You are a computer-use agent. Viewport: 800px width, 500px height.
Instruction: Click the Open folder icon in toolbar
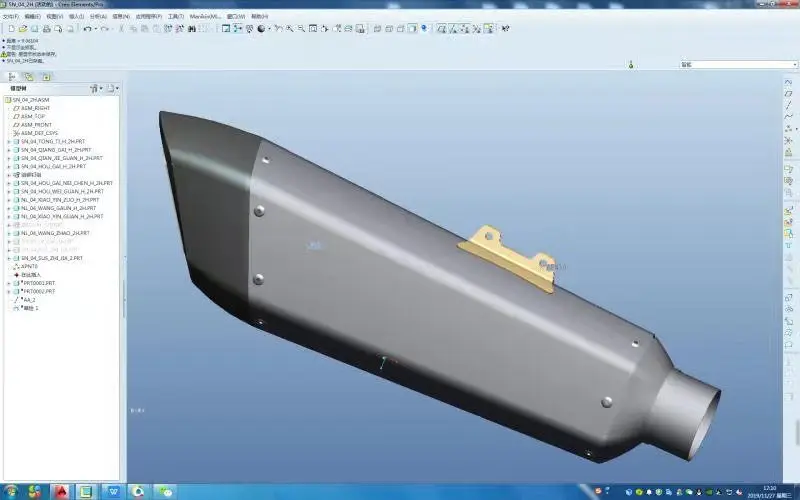click(x=22, y=29)
